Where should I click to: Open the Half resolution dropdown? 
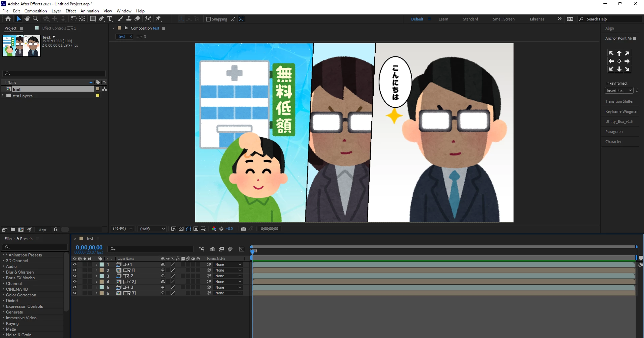click(152, 229)
